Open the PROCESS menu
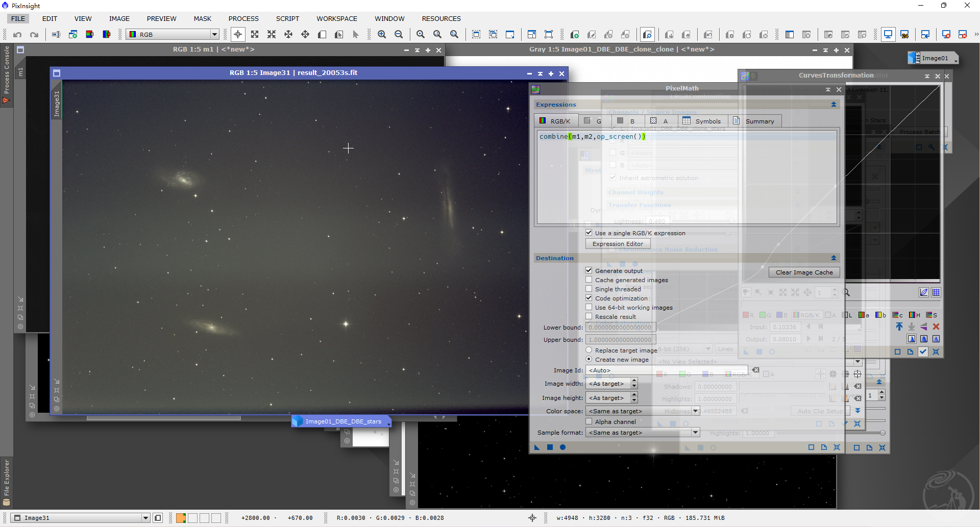Viewport: 980px width, 527px height. (243, 18)
